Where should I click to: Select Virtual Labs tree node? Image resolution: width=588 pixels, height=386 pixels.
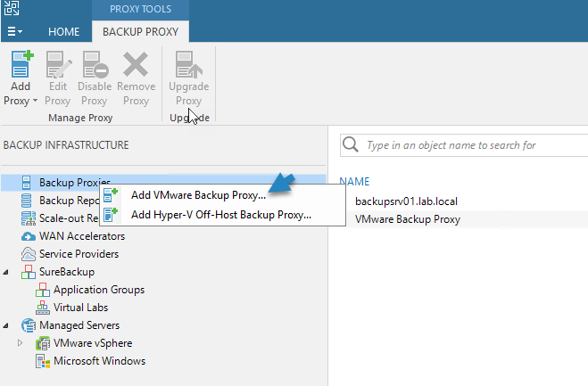point(80,308)
